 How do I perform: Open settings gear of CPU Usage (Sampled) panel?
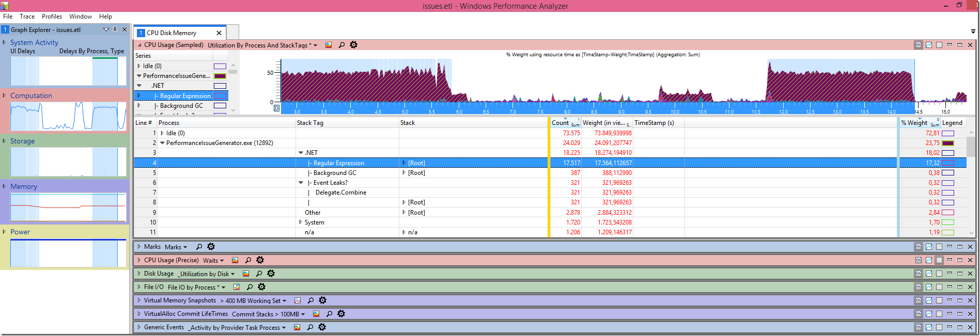353,45
